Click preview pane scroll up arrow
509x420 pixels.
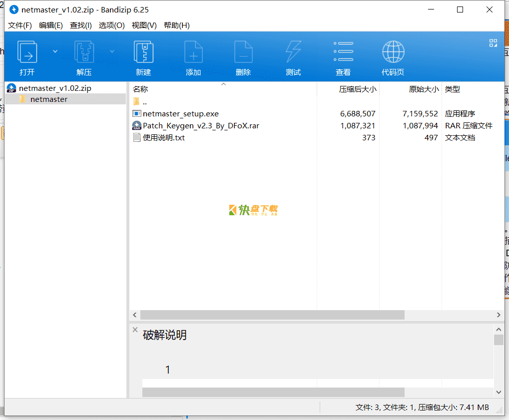point(499,330)
